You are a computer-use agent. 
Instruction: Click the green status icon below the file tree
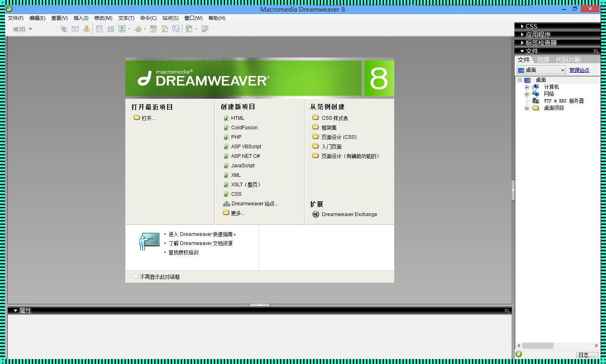pos(519,354)
